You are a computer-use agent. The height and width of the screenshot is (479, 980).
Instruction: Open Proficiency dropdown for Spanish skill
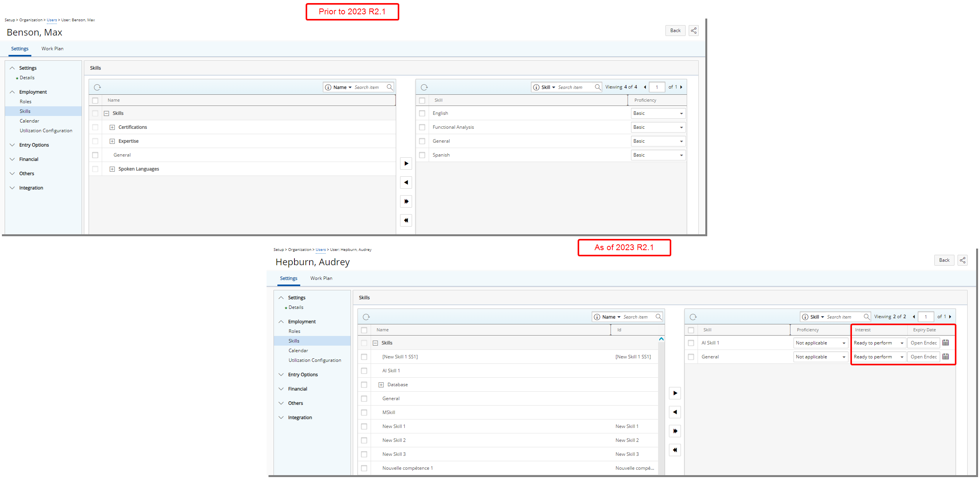pyautogui.click(x=658, y=155)
